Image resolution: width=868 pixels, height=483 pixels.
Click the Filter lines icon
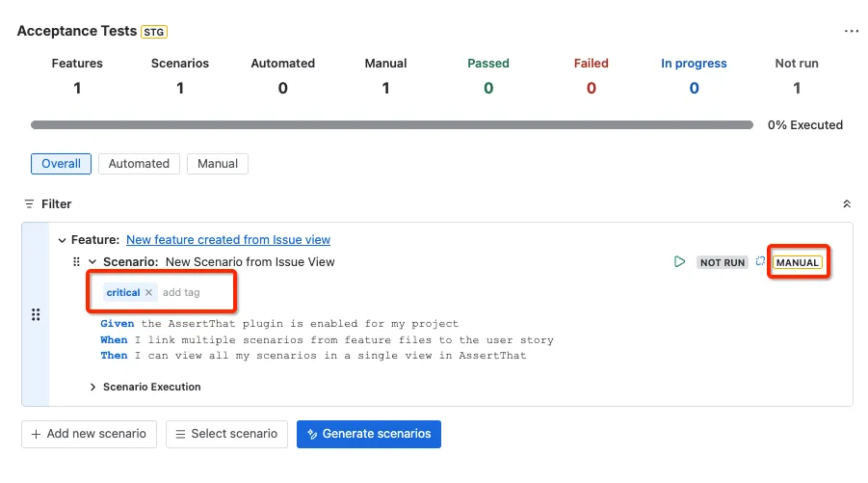click(29, 203)
